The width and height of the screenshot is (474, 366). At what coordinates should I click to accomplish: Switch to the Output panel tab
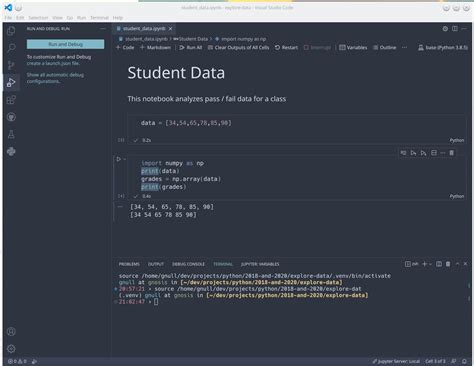(x=156, y=264)
